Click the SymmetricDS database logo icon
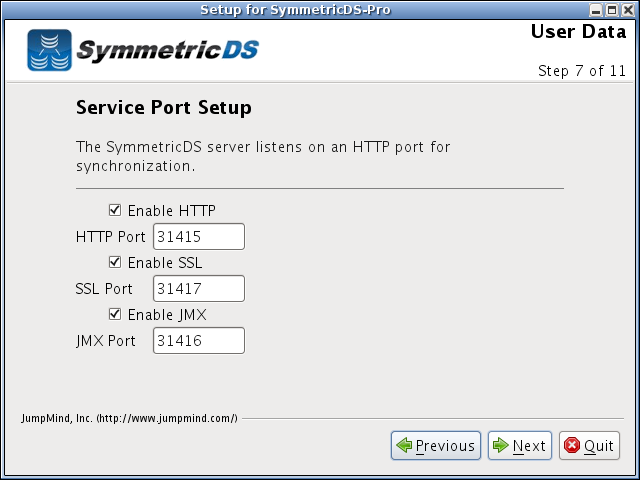This screenshot has height=480, width=640. 49,50
